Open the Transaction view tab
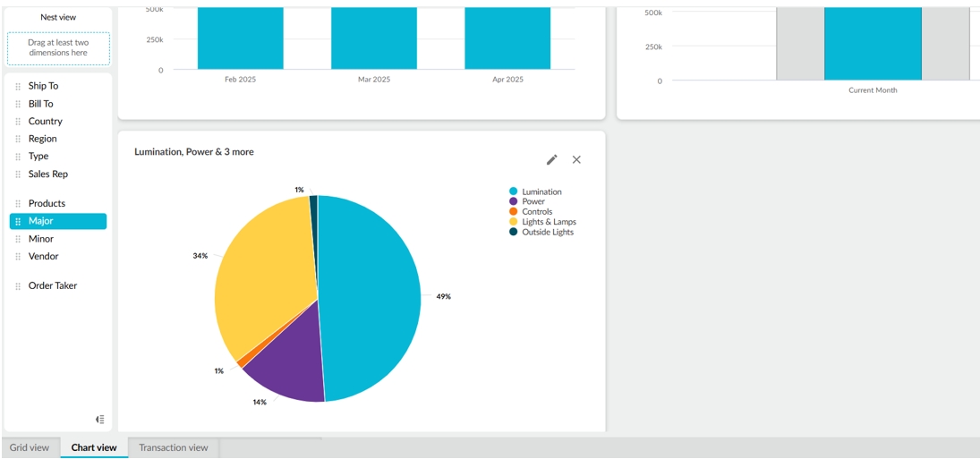Screen dimensions: 980x459 tap(174, 447)
